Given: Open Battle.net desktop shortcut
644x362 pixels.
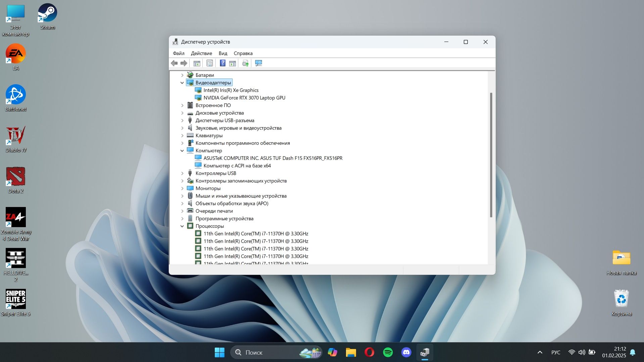Looking at the screenshot, I should tap(15, 98).
